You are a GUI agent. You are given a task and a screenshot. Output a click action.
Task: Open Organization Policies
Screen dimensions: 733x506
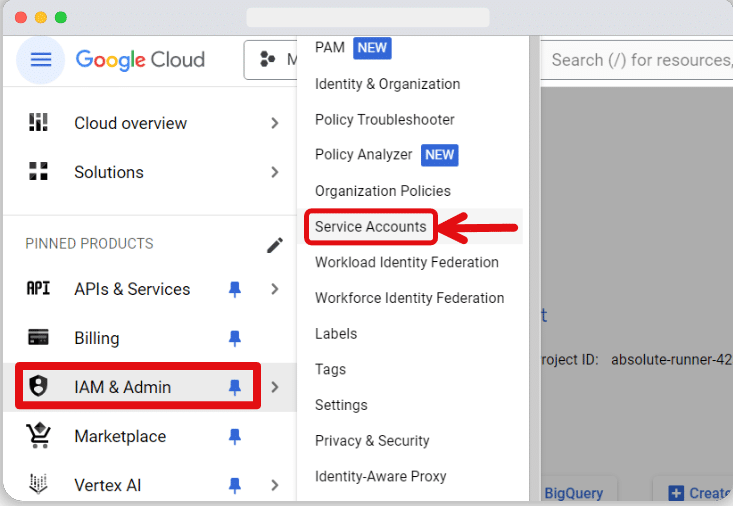[x=383, y=191]
